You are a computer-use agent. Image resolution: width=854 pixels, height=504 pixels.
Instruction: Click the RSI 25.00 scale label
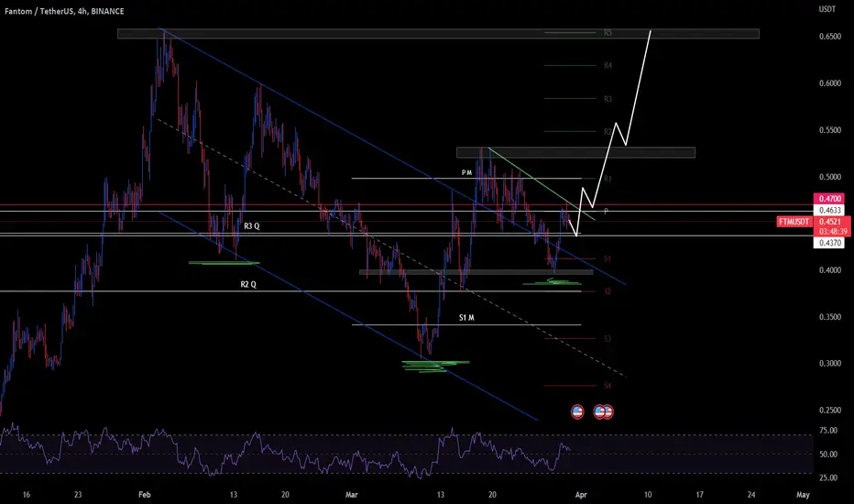828,477
